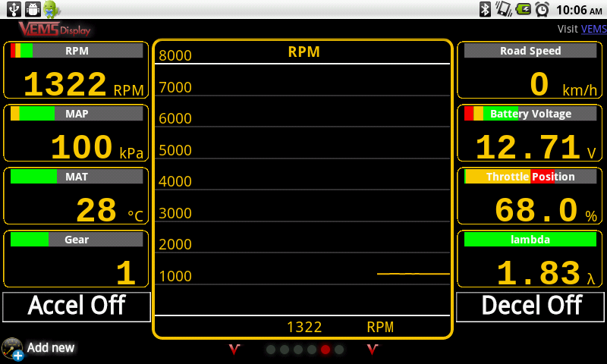
Task: Tap the battery charging status icon
Action: pyautogui.click(x=523, y=9)
